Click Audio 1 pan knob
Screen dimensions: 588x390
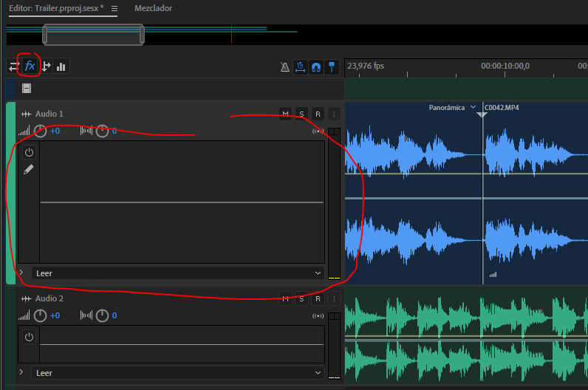(102, 131)
